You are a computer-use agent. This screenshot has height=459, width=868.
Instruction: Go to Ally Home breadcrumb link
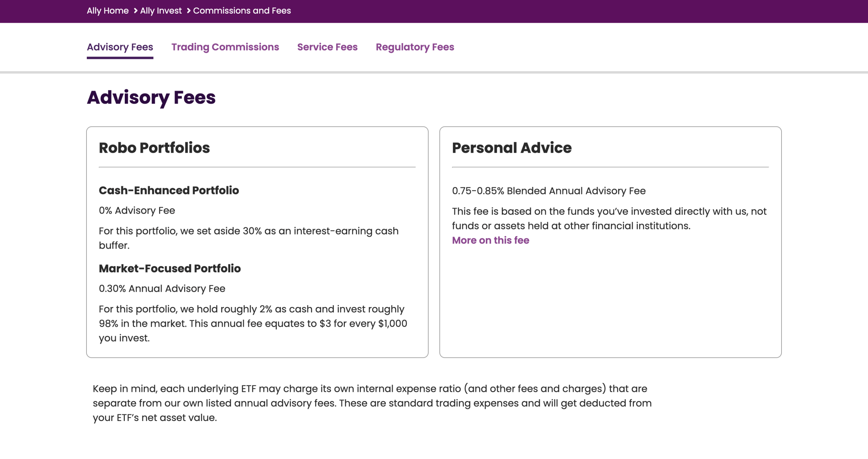pos(107,11)
